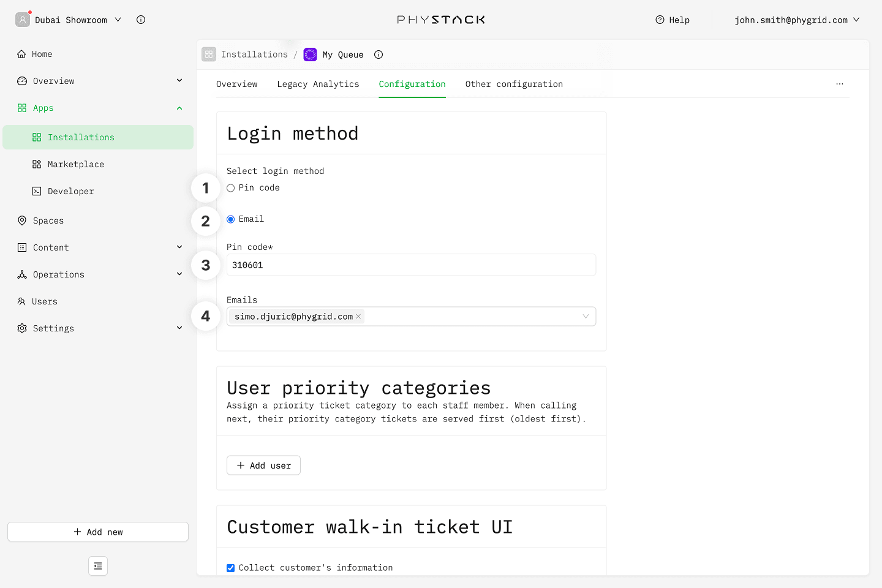Screen dimensions: 882x588
Task: Click the Add user button
Action: pos(263,466)
